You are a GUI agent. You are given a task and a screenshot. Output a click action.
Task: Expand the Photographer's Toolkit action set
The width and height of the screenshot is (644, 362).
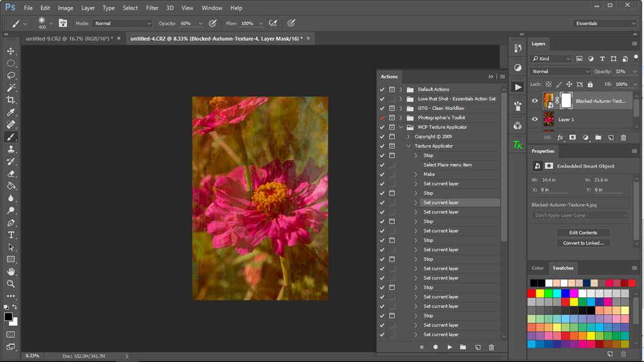(401, 118)
